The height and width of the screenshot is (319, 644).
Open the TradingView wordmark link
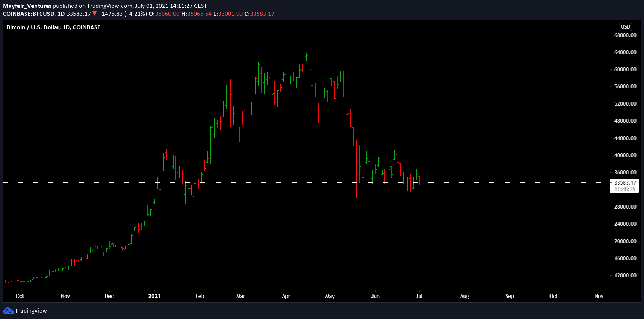coord(31,311)
